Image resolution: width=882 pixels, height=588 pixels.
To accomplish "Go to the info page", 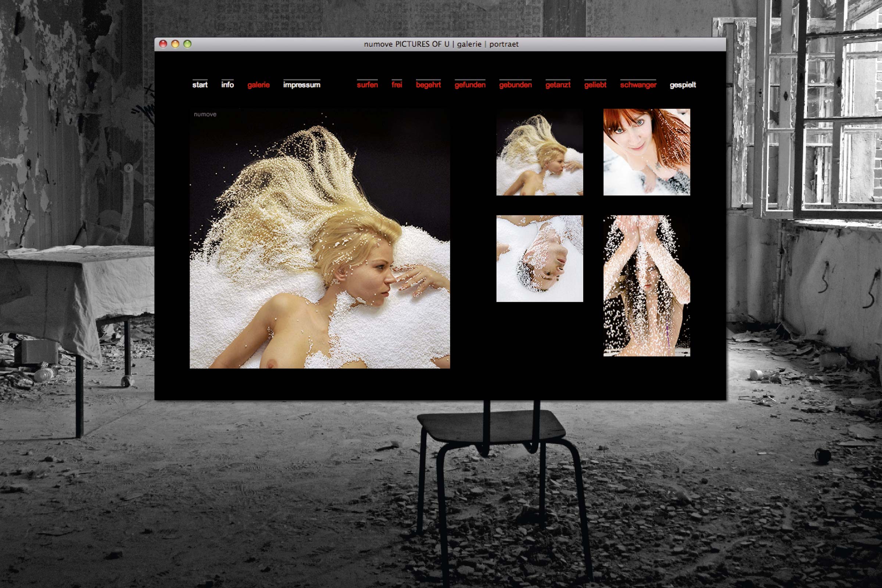I will pyautogui.click(x=227, y=85).
